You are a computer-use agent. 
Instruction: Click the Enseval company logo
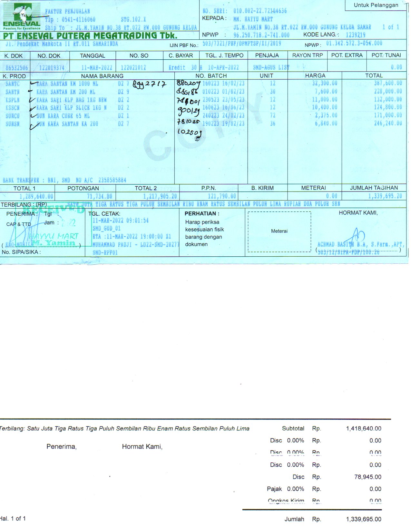(x=22, y=16)
